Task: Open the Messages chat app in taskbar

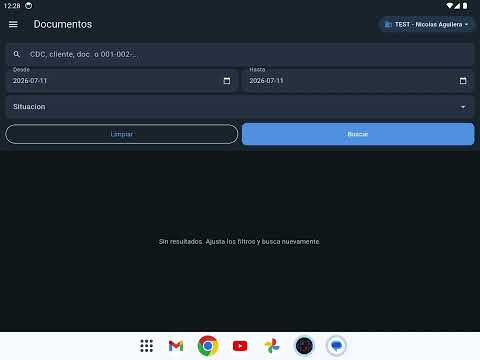Action: point(336,346)
